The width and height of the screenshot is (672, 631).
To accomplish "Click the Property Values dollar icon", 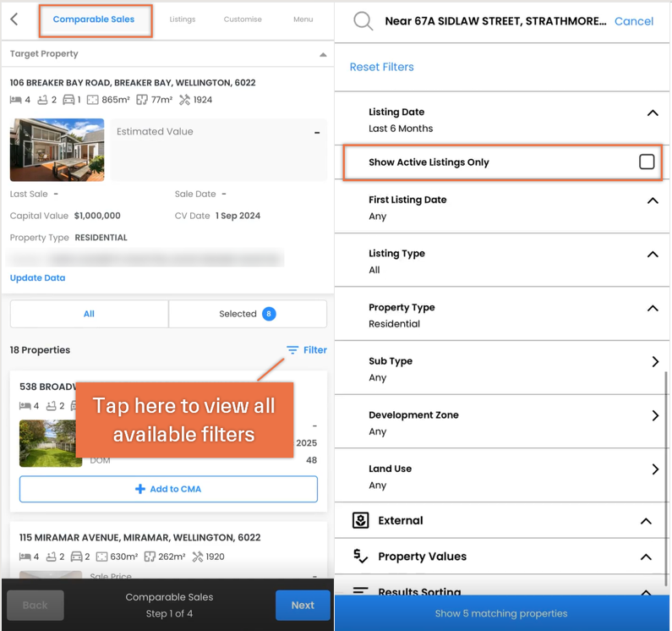I will [360, 557].
